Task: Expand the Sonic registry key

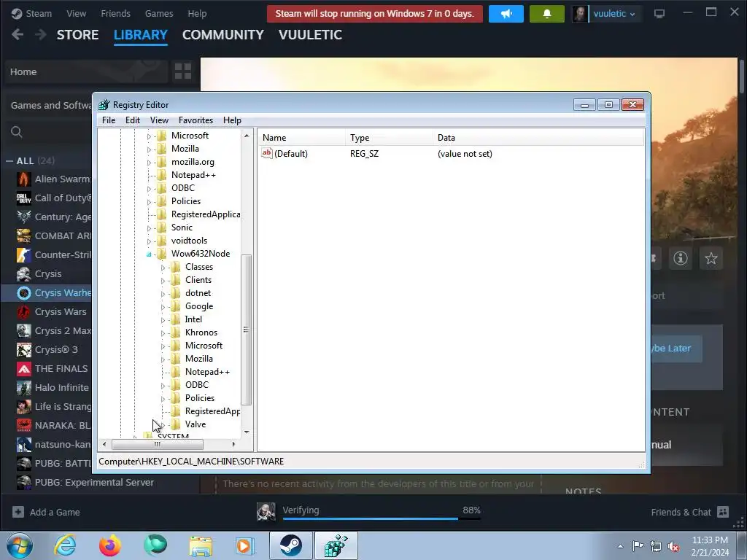Action: coord(149,228)
